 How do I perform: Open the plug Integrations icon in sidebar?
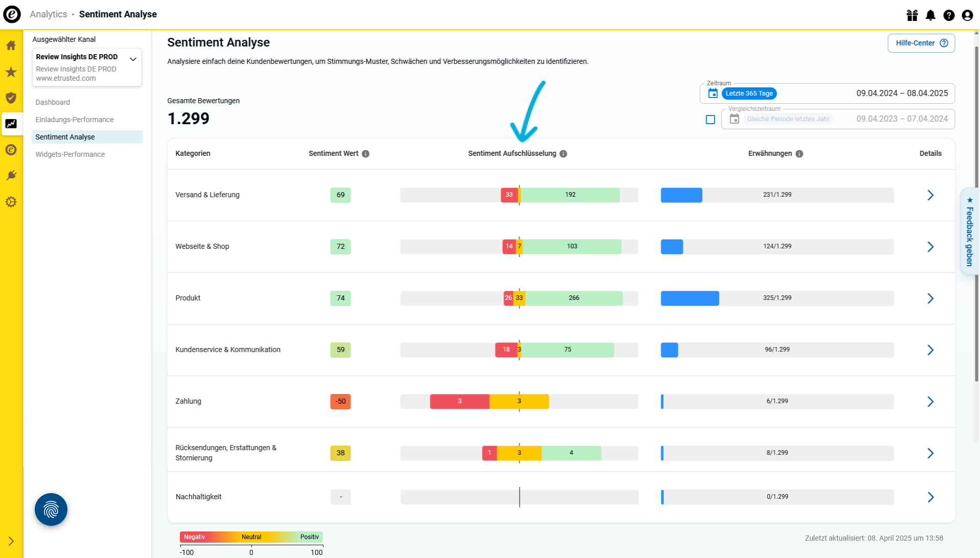tap(10, 175)
